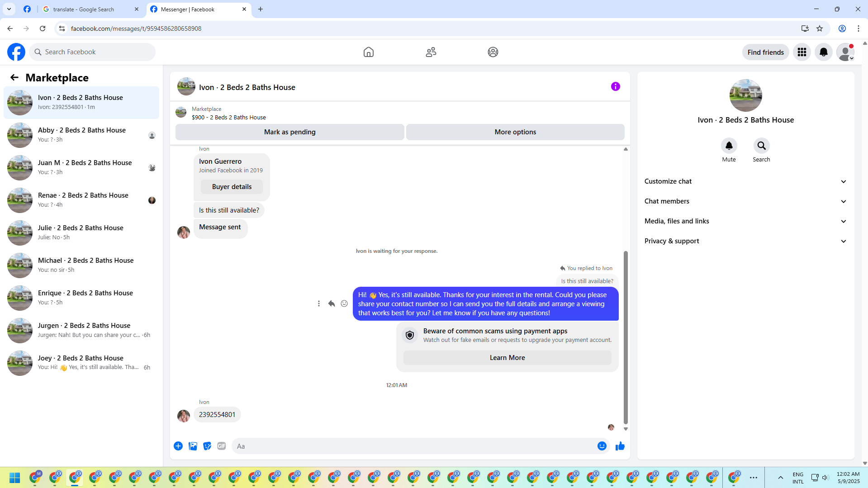This screenshot has height=488, width=868.
Task: Open the Windows Start menu
Action: click(14, 478)
